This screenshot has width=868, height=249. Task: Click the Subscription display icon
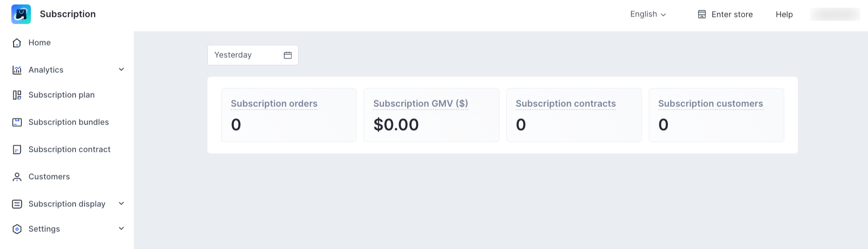click(x=17, y=204)
